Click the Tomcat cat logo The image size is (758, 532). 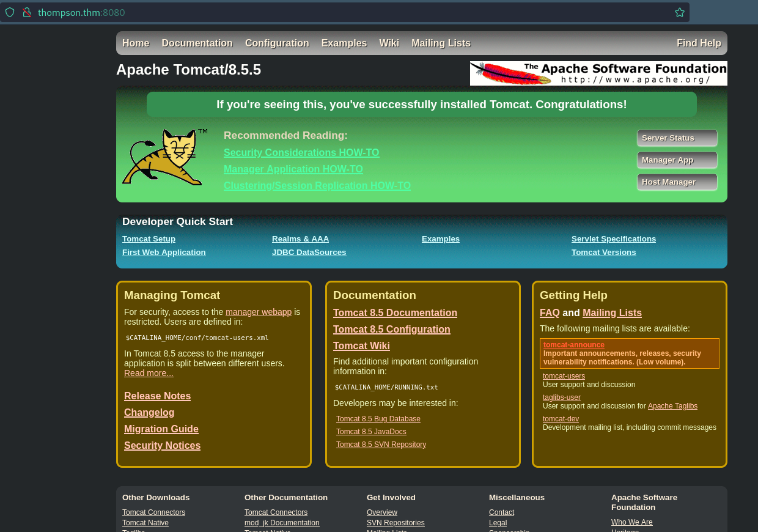pos(165,157)
